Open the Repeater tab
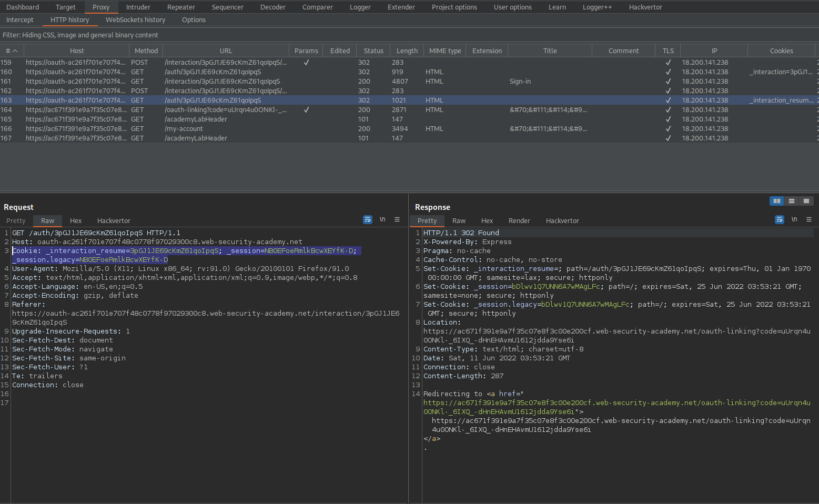The width and height of the screenshot is (819, 504). coord(181,7)
